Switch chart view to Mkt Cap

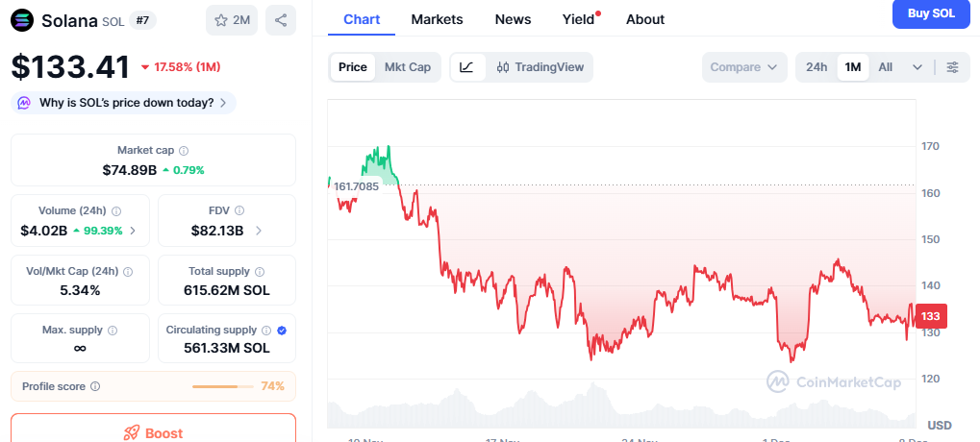tap(408, 67)
